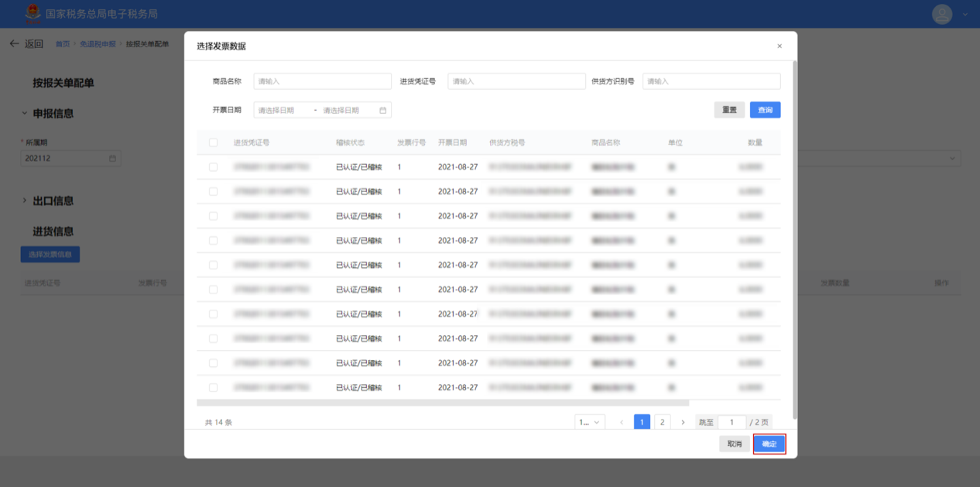Expand the 出口信息 section
980x487 pixels.
[25, 201]
